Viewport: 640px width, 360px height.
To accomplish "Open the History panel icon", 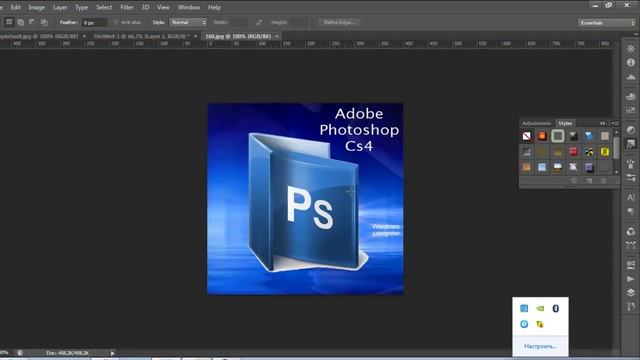I will point(631,307).
